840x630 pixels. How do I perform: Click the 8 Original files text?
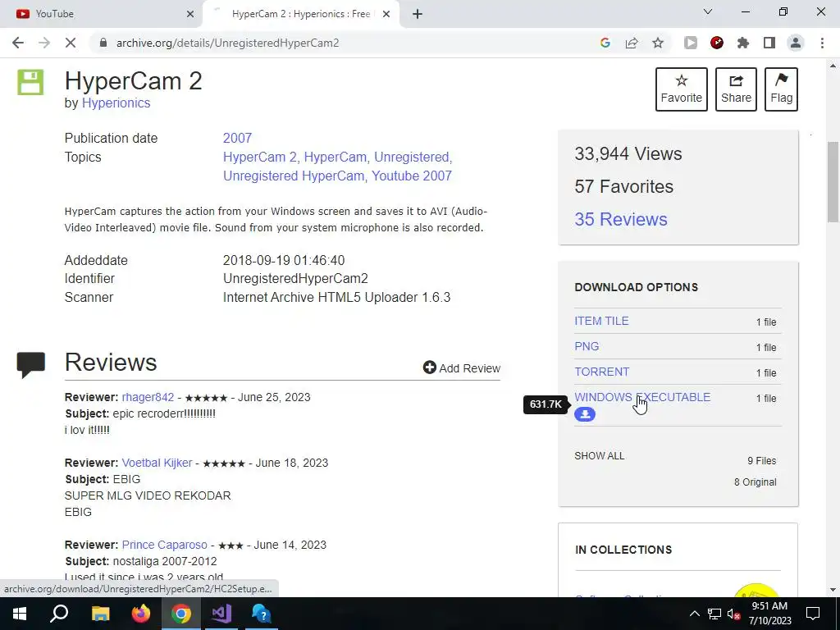755,482
